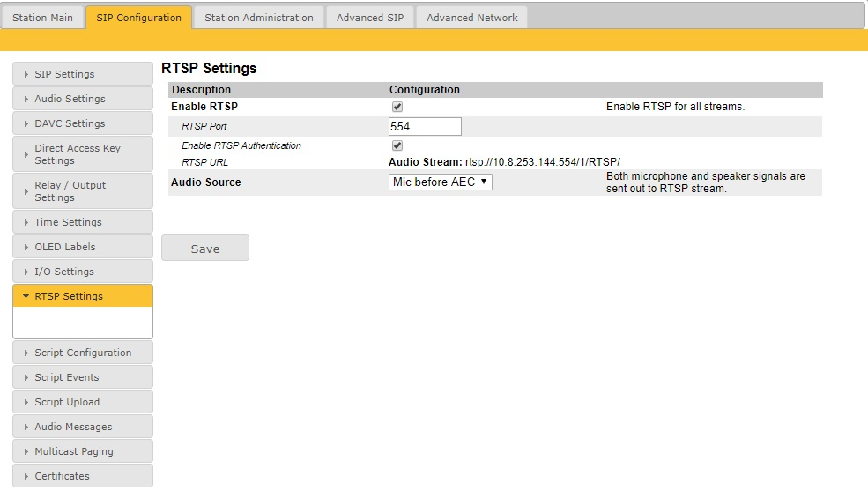The height and width of the screenshot is (491, 868).
Task: Open the Certificates section
Action: point(83,476)
